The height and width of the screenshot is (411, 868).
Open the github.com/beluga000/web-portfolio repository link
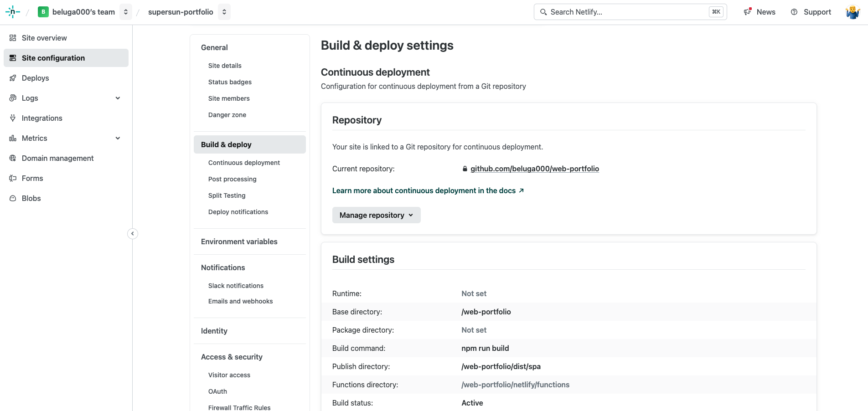tap(534, 169)
